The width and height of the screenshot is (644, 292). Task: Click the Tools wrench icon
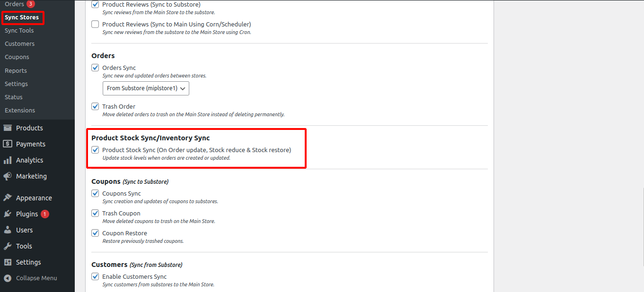8,246
